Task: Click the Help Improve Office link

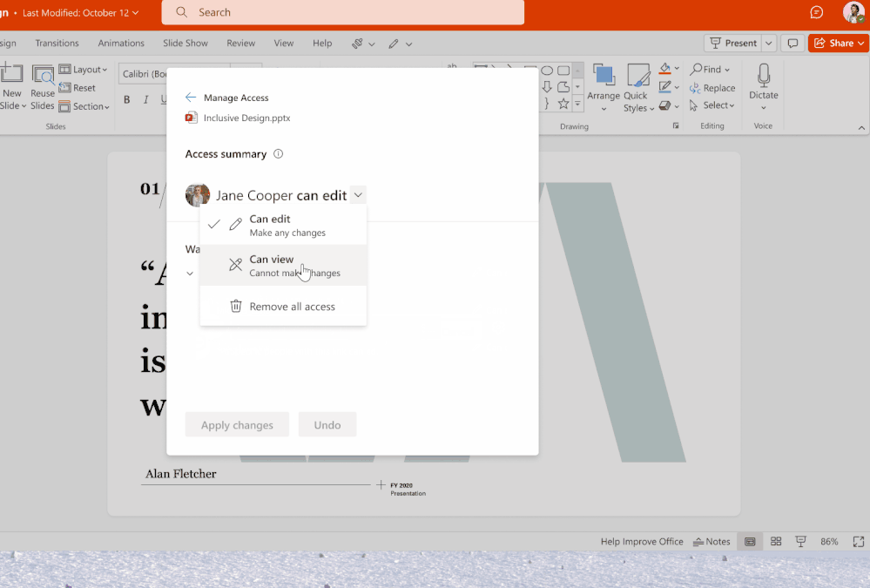Action: 642,542
